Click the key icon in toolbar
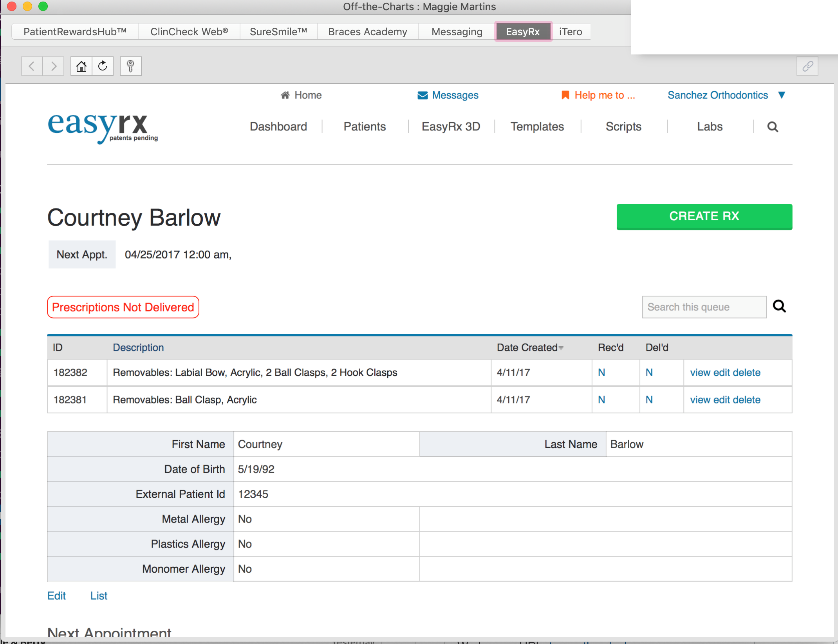838x644 pixels. (x=130, y=66)
